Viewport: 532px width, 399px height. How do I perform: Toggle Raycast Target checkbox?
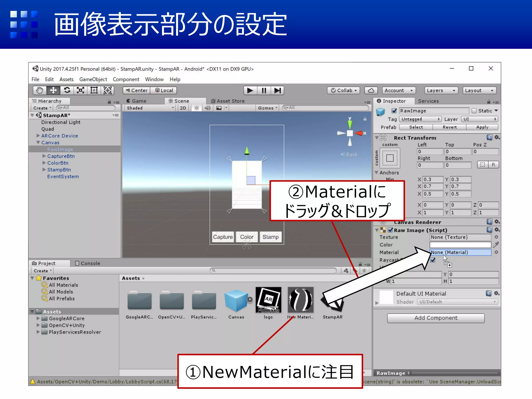coord(433,260)
